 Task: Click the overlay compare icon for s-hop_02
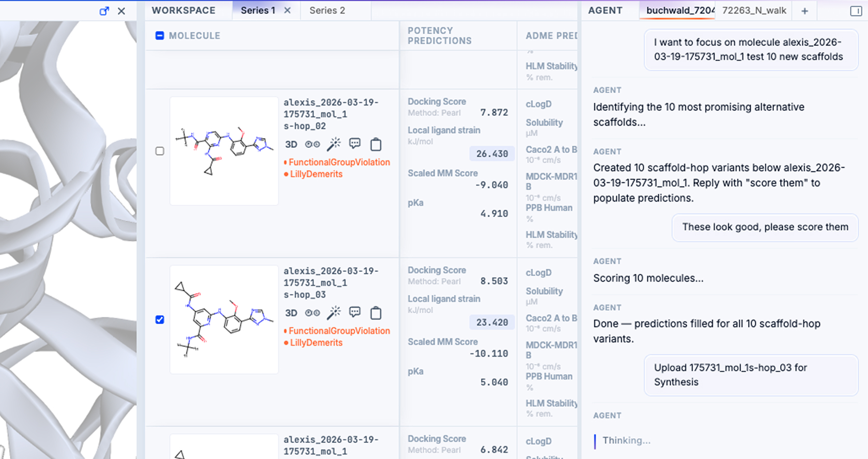point(313,144)
